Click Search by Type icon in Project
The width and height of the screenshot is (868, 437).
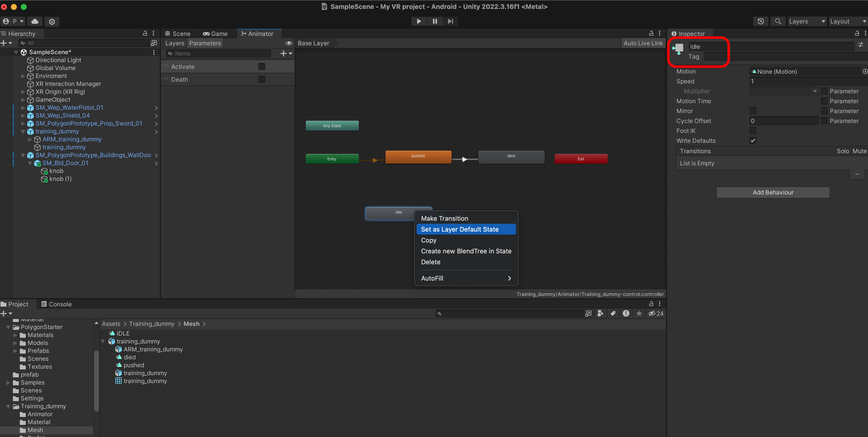pyautogui.click(x=600, y=313)
